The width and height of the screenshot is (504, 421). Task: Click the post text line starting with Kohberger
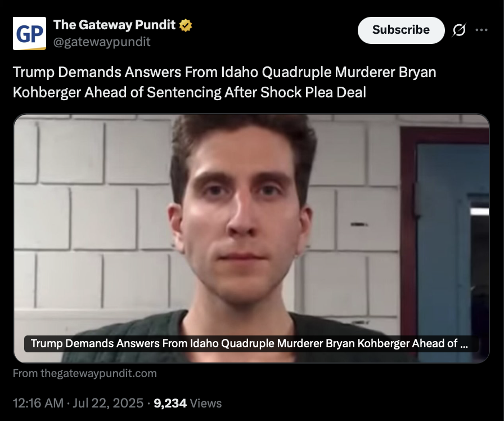(x=190, y=93)
